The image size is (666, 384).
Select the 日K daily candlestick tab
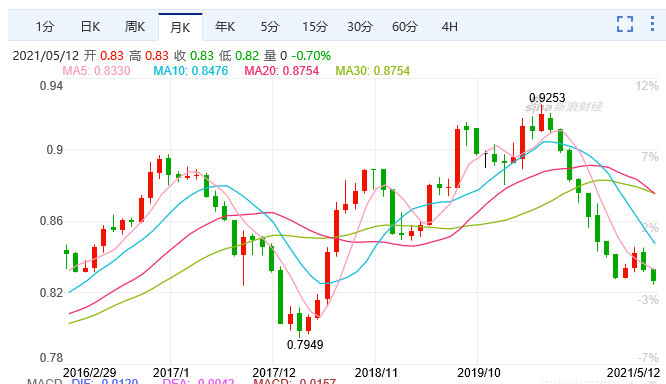pyautogui.click(x=90, y=27)
